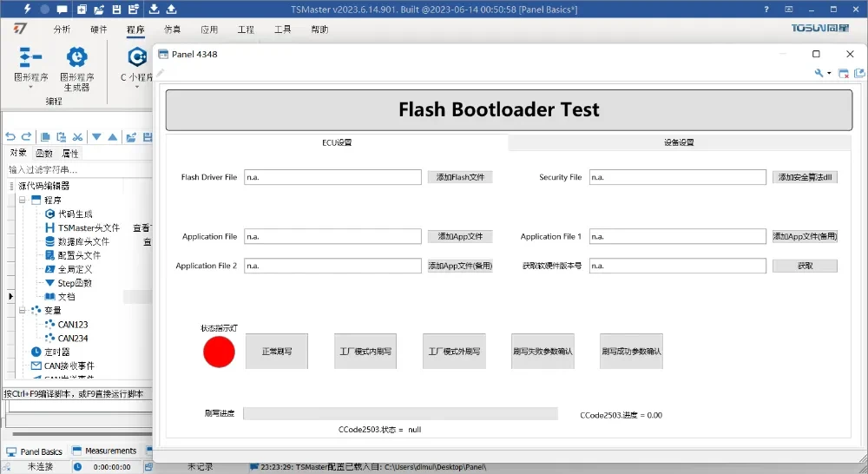Image resolution: width=868 pixels, height=474 pixels.
Task: Collapse the 变量 tree node
Action: pyautogui.click(x=23, y=310)
